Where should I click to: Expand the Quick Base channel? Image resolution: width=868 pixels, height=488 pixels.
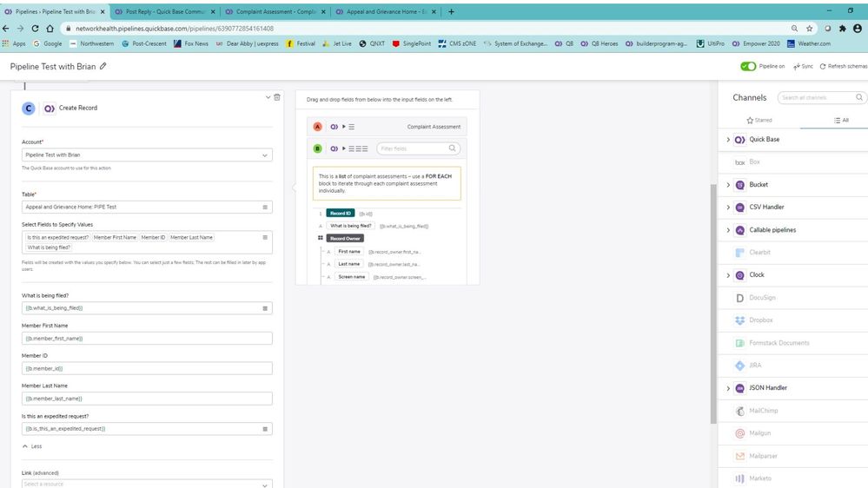(x=728, y=140)
